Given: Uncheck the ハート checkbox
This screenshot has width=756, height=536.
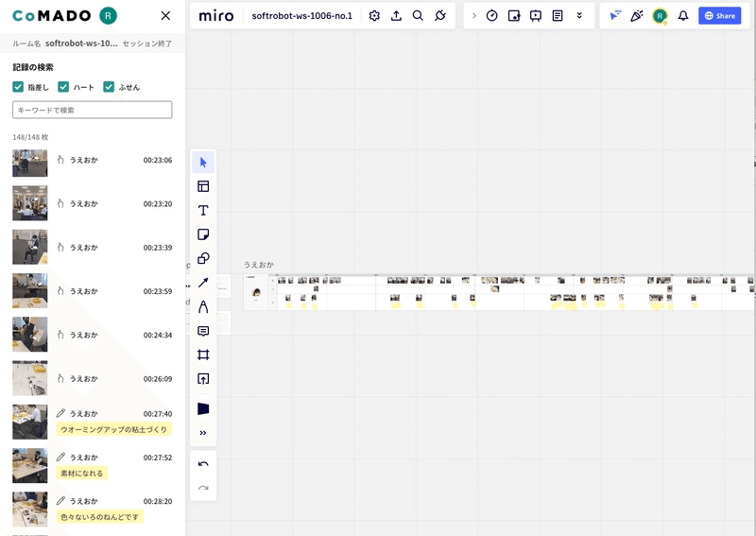Looking at the screenshot, I should 63,87.
